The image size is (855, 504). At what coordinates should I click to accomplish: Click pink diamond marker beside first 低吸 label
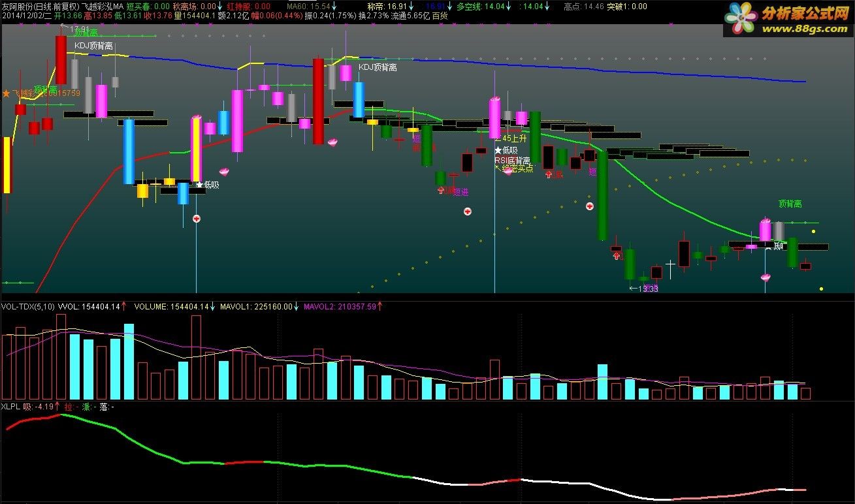[x=224, y=172]
